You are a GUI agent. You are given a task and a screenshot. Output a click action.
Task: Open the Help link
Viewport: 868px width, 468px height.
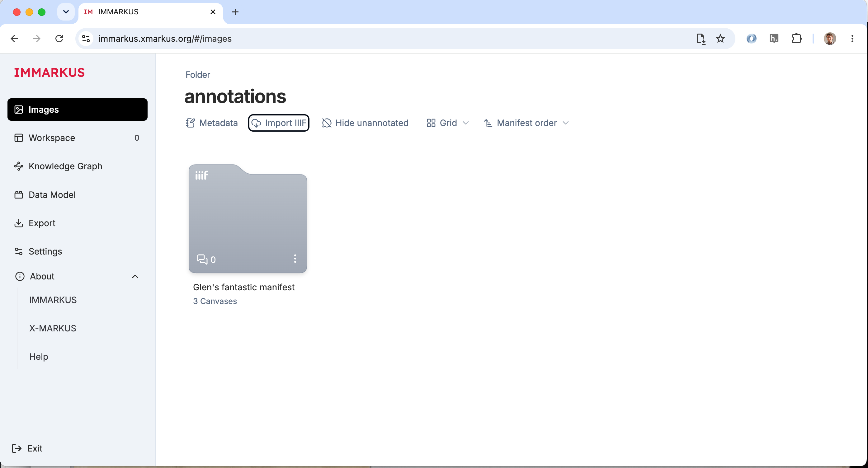coord(38,356)
